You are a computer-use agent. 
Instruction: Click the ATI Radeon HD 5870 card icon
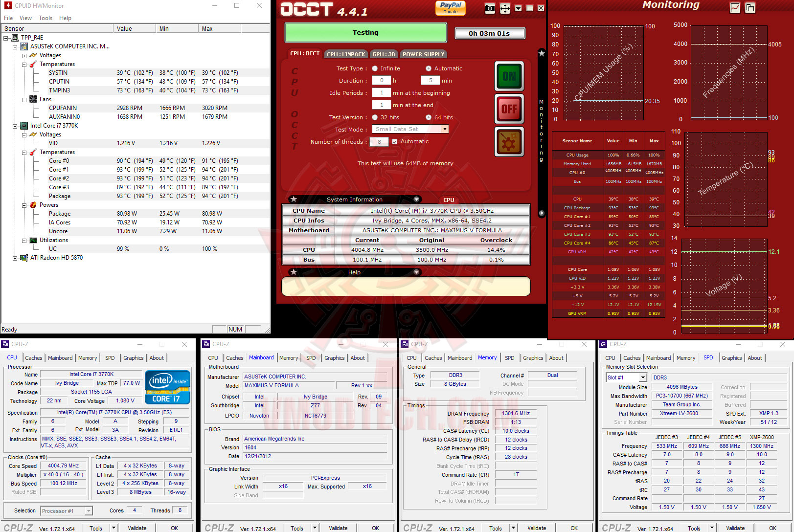pos(24,258)
